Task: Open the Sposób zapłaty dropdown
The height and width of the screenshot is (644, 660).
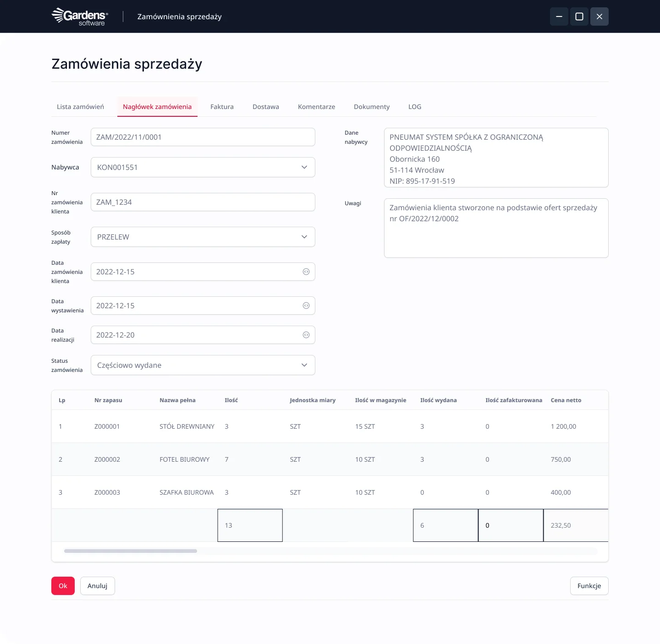Action: pyautogui.click(x=304, y=237)
